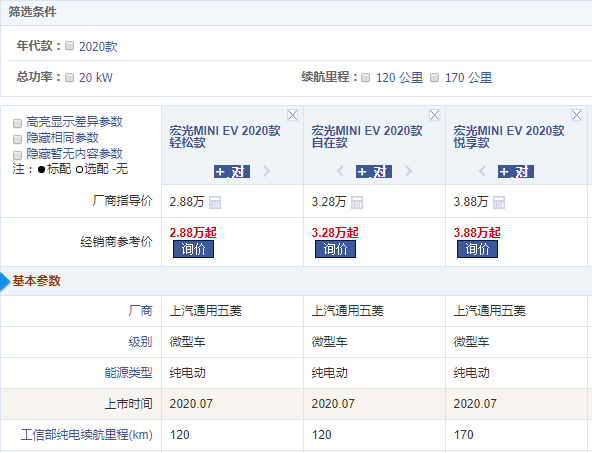Select 3.28万 manufacturer price text
This screenshot has height=453, width=592.
click(x=328, y=202)
